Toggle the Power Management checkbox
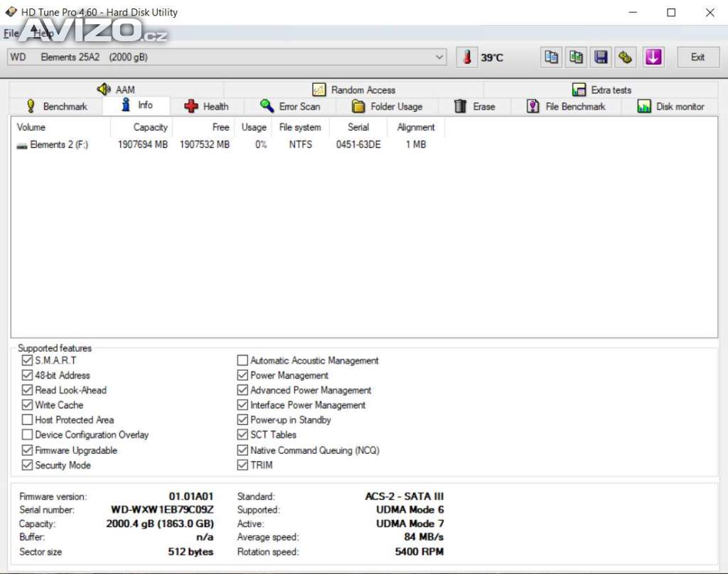The width and height of the screenshot is (728, 574). coord(242,375)
